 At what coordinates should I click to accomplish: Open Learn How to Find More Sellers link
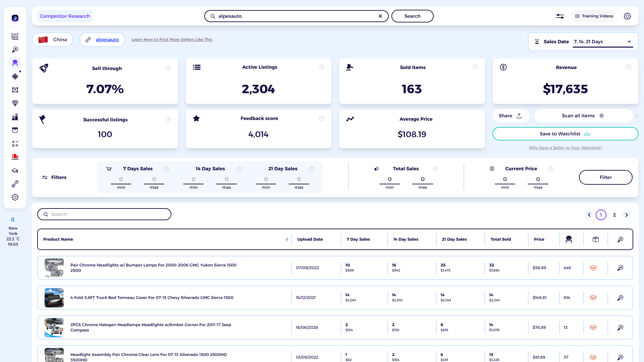[172, 40]
